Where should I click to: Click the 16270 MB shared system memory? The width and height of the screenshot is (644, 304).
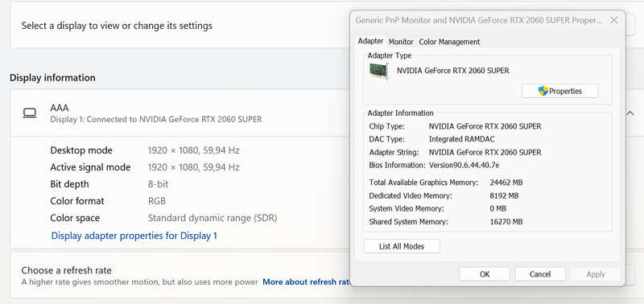[506, 222]
